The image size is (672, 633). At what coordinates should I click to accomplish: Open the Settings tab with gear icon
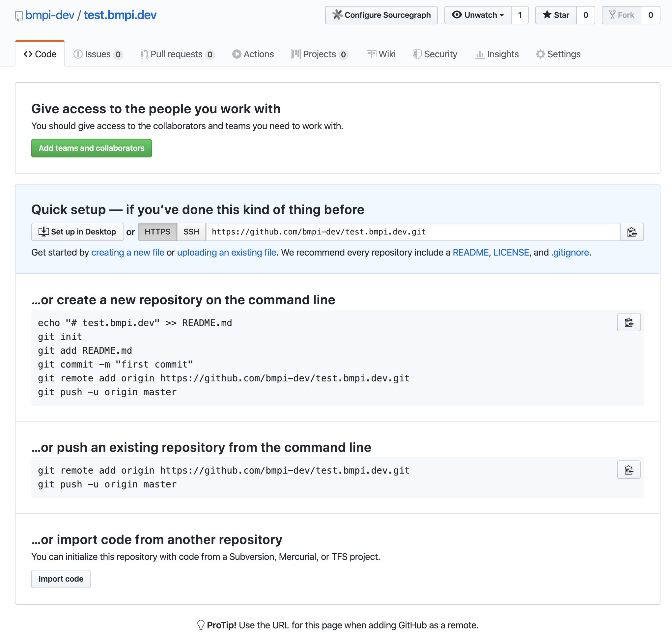click(x=558, y=54)
